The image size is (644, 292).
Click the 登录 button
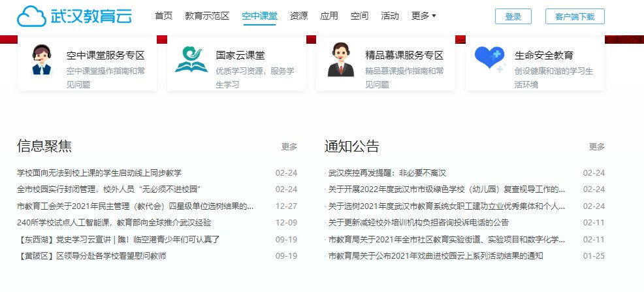(513, 16)
